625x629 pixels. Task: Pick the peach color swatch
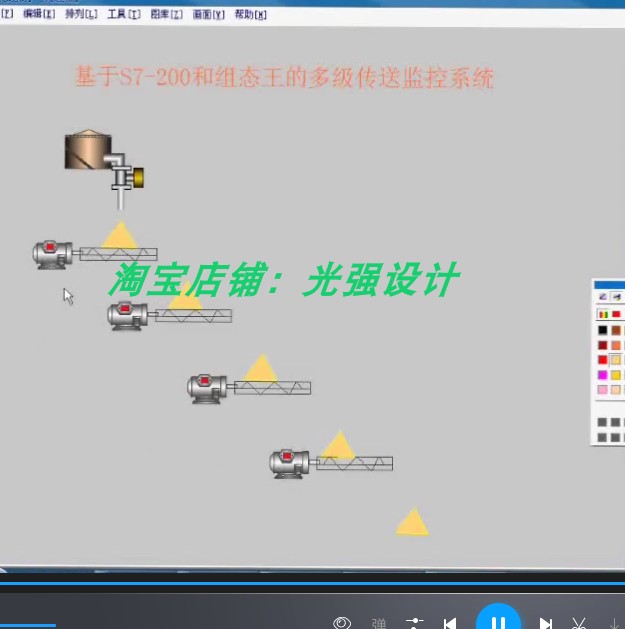tap(616, 390)
